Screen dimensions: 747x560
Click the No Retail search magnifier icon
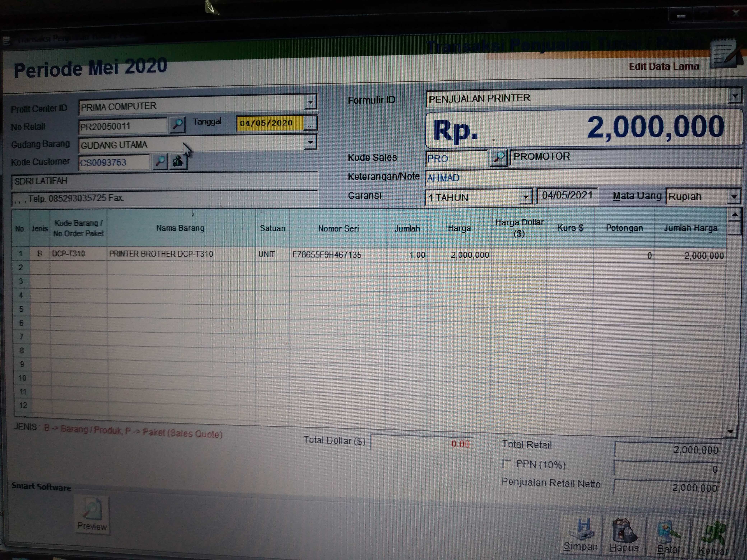pos(177,125)
